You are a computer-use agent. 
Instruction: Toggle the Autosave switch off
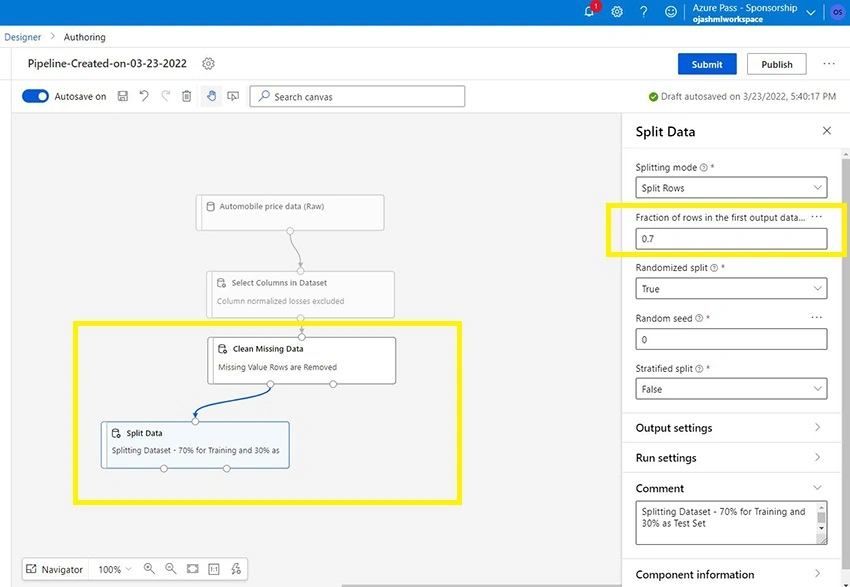click(x=35, y=96)
